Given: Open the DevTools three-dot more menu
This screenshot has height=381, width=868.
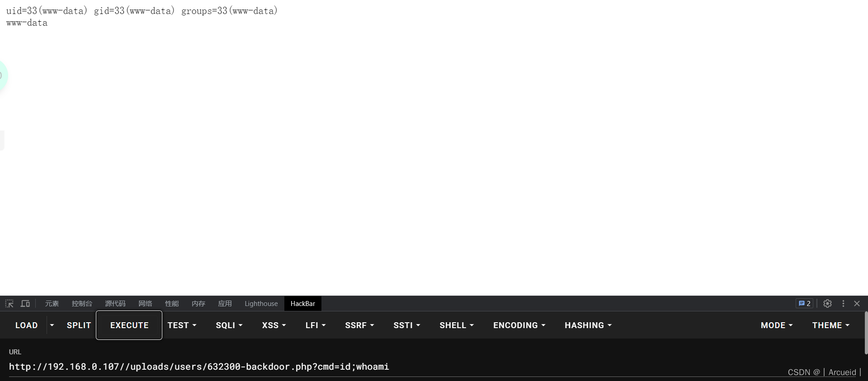Looking at the screenshot, I should point(843,304).
